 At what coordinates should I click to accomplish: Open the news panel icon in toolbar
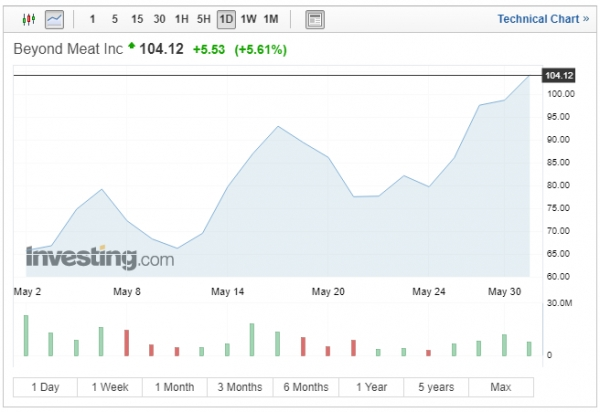tap(315, 19)
